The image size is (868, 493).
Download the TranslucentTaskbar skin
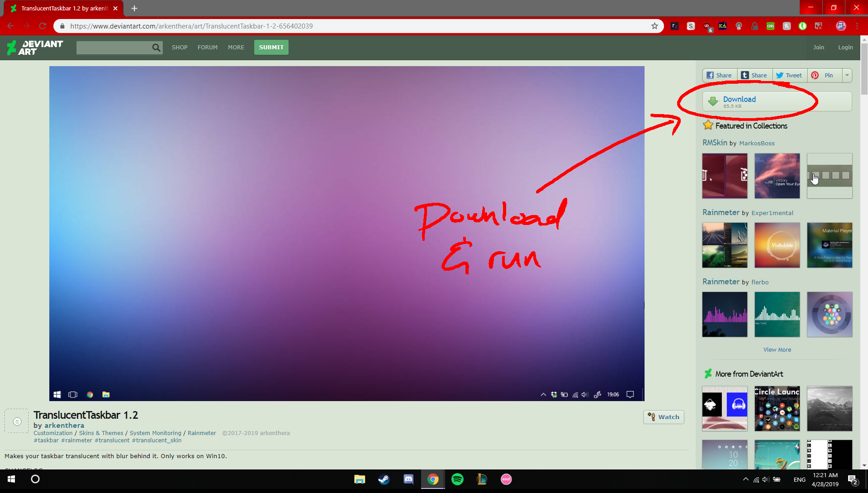(739, 99)
